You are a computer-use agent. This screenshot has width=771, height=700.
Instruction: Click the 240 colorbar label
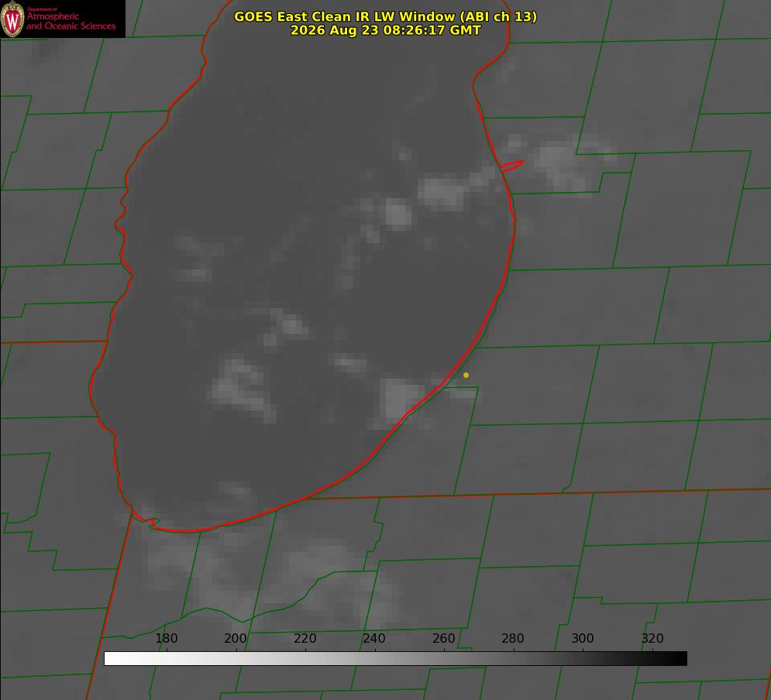point(374,638)
